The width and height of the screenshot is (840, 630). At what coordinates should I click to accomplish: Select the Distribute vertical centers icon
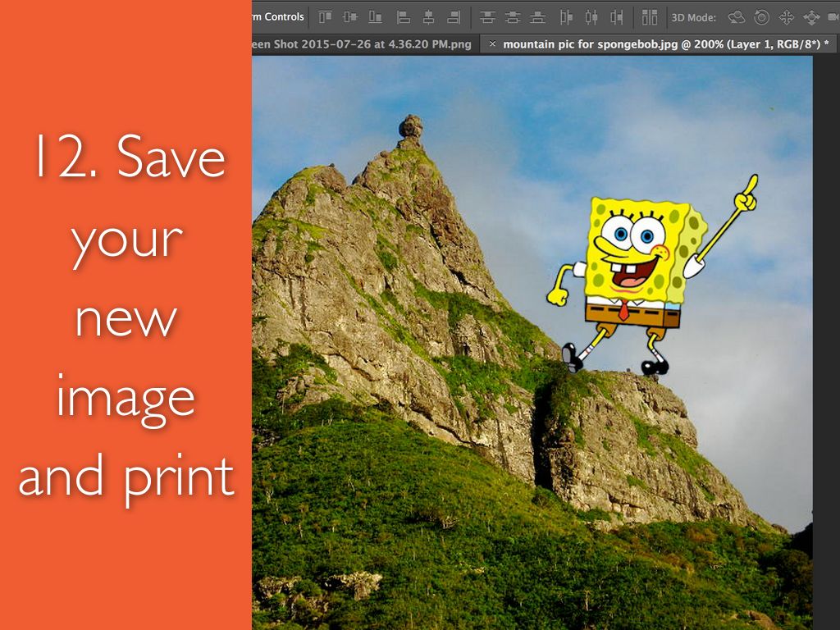tap(513, 17)
